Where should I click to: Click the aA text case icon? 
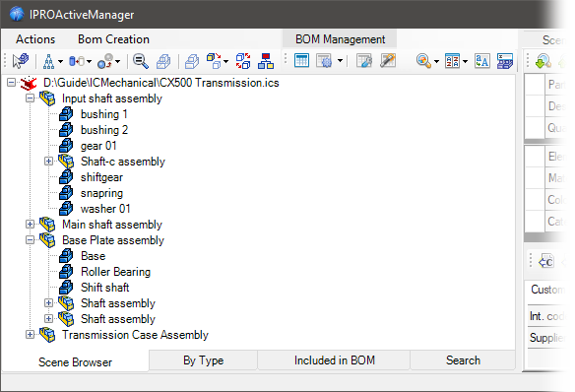[481, 61]
